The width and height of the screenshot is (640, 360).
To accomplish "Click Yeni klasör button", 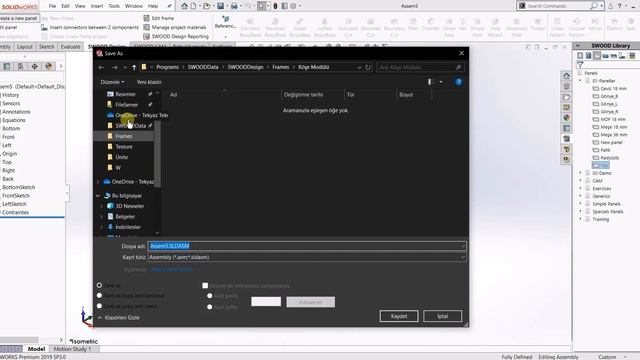I will click(149, 82).
